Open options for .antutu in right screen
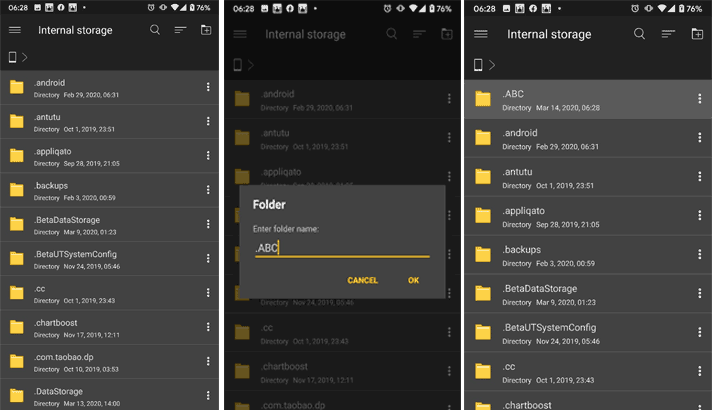 (699, 177)
